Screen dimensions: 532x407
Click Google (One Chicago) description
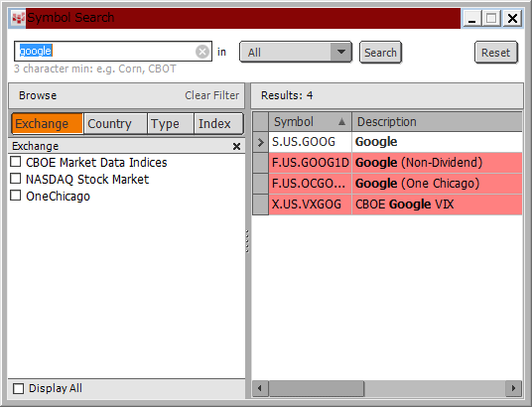tap(437, 184)
